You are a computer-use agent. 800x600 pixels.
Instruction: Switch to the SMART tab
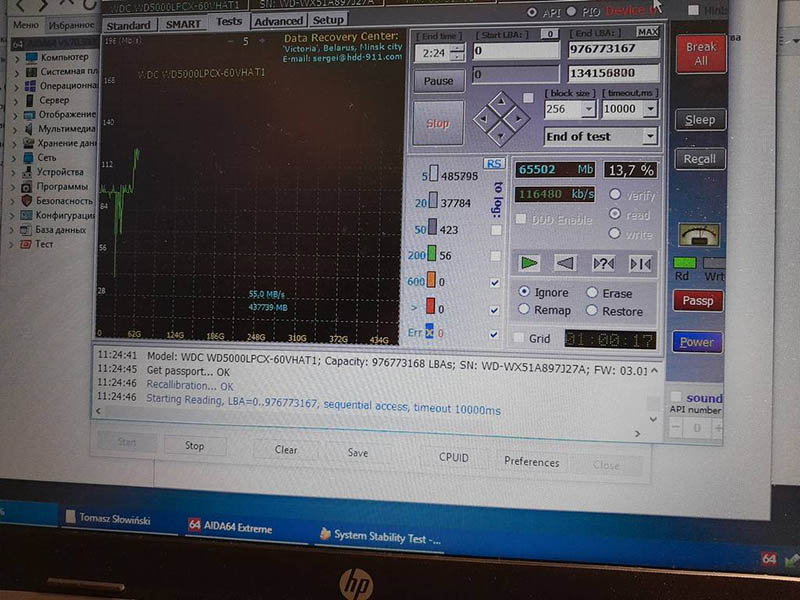click(183, 23)
